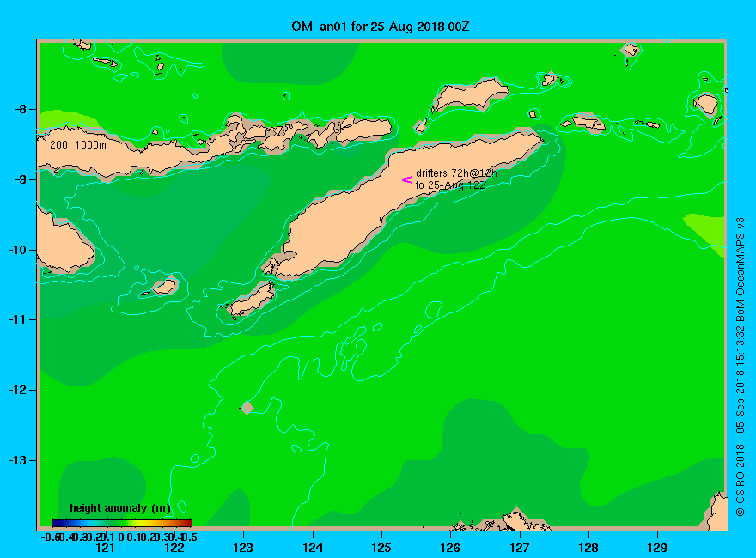Click the 121 longitude axis label
This screenshot has height=558, width=756.
105,548
